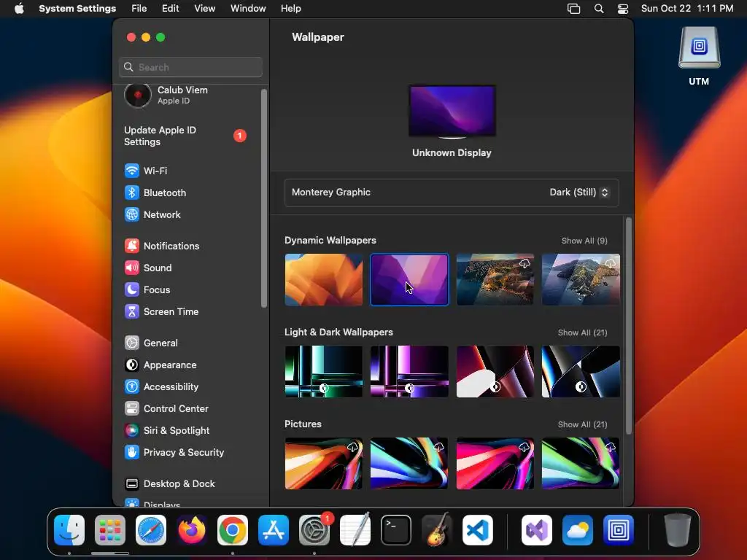Click the Search field in sidebar
The image size is (747, 560).
click(x=190, y=67)
